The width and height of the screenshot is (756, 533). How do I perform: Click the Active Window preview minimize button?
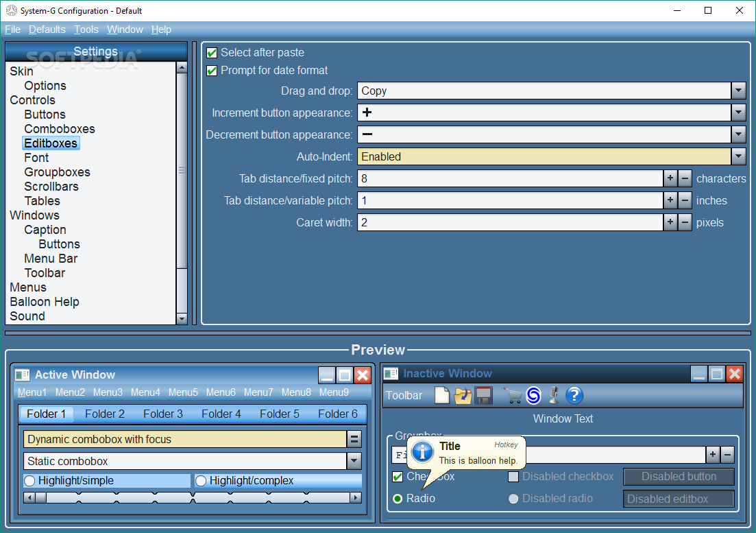click(327, 375)
